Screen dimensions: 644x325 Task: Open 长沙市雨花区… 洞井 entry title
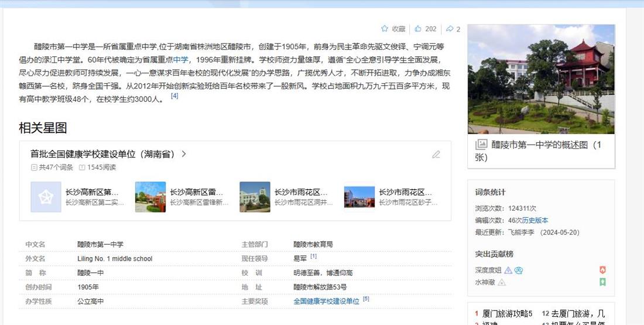click(301, 192)
